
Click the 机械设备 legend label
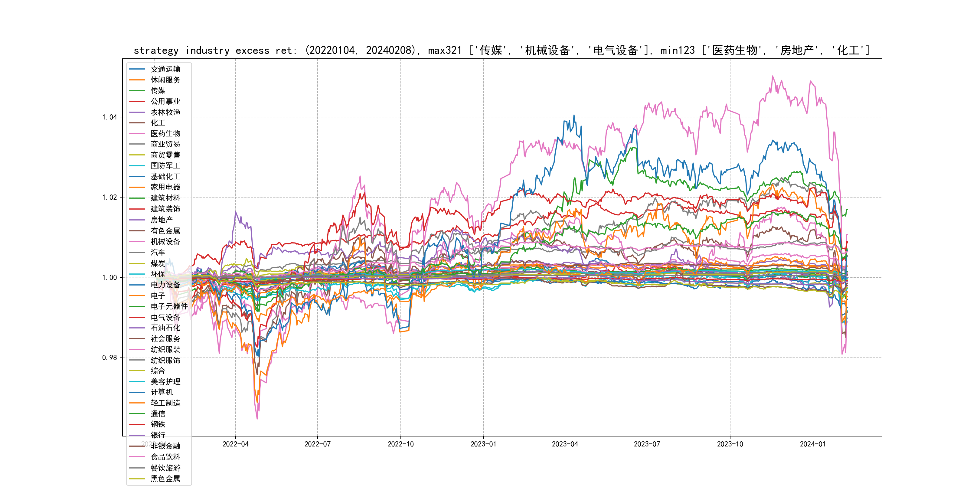tap(165, 242)
